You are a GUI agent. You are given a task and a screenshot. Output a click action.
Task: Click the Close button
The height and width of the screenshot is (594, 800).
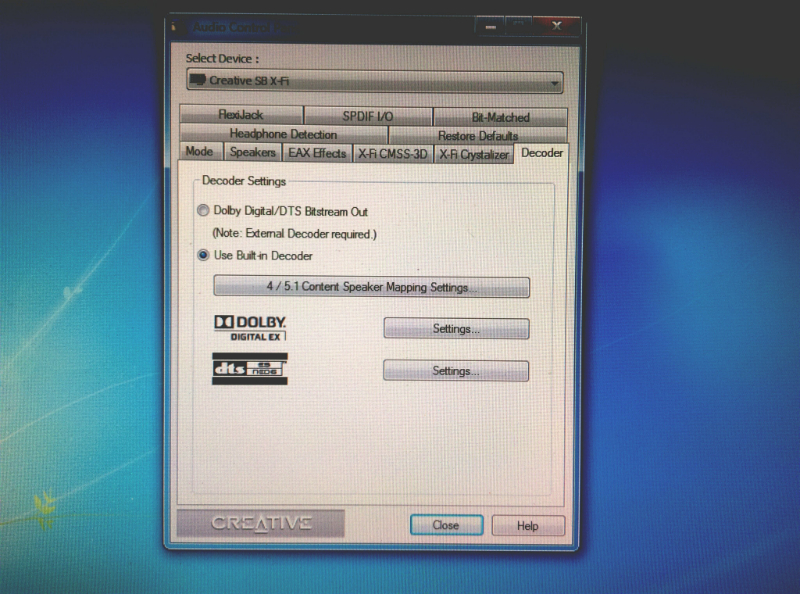click(446, 525)
